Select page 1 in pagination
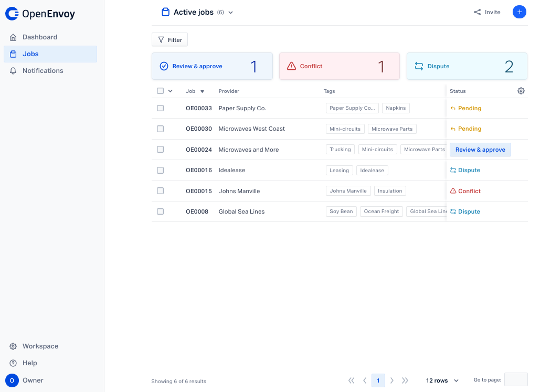 coord(378,380)
